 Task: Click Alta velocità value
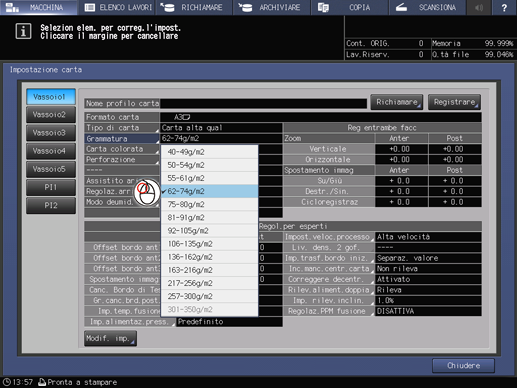[428, 237]
